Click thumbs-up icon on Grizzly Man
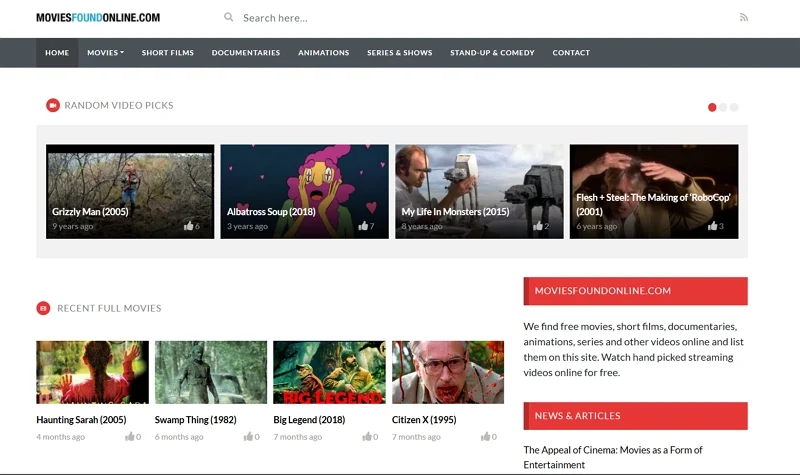Viewport: 800px width, 475px height. [188, 226]
